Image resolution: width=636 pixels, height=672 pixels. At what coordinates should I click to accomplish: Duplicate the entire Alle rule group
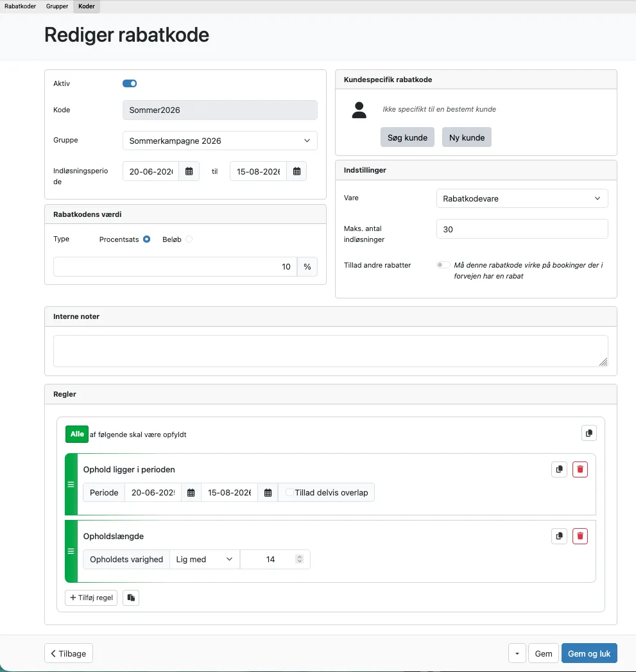coord(589,433)
